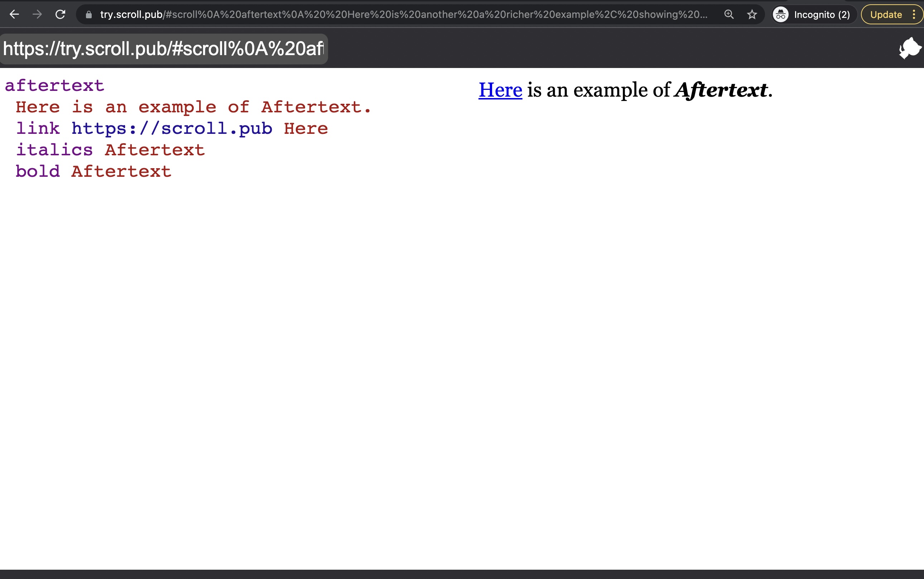Click the "link" keyword in code editor
This screenshot has height=579, width=924.
click(x=38, y=128)
